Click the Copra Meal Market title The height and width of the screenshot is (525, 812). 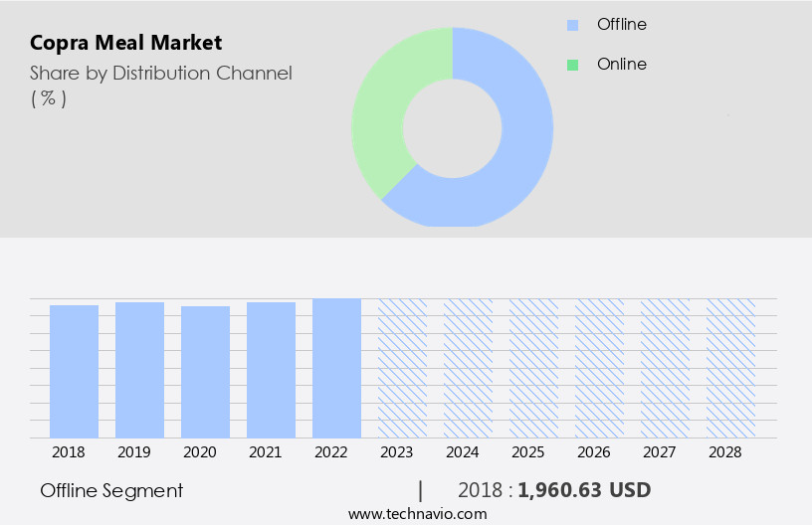click(126, 43)
